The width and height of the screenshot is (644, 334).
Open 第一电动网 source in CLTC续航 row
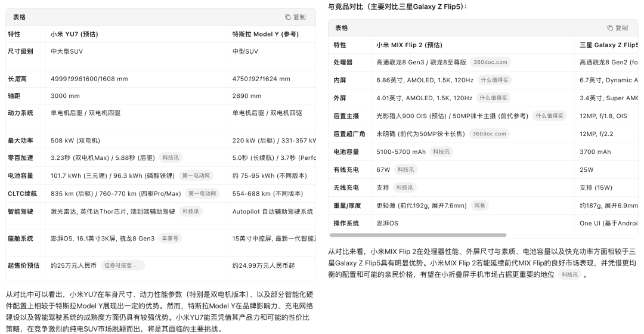pyautogui.click(x=202, y=193)
